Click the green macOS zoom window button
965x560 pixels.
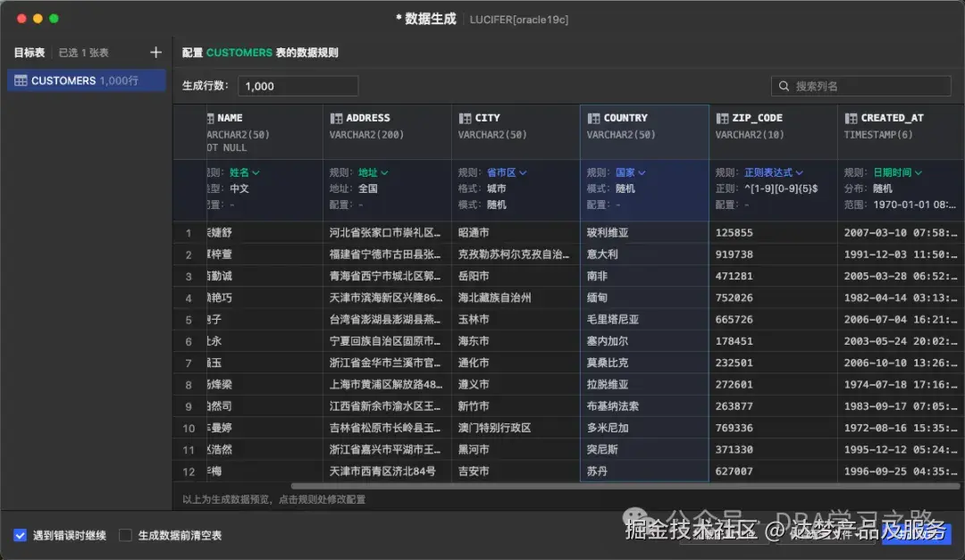pos(54,19)
